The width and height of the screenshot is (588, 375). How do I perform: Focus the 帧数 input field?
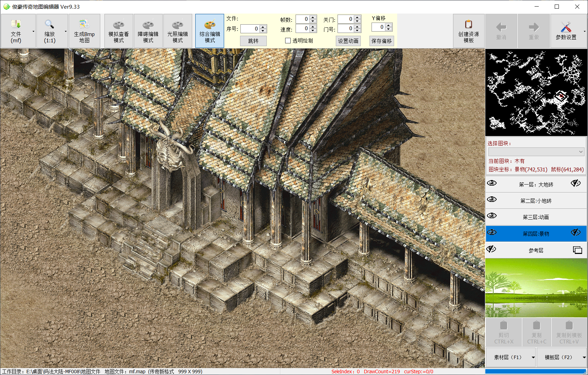[302, 19]
